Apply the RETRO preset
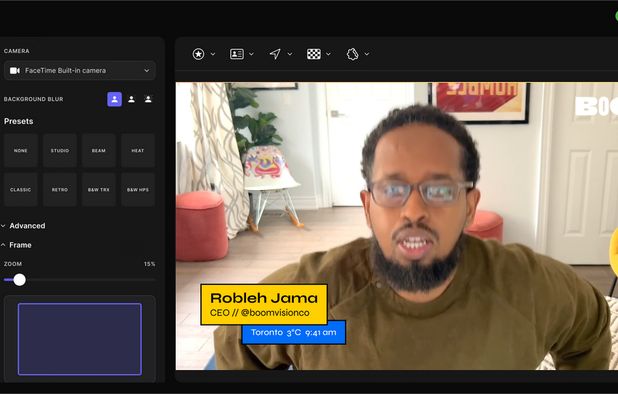618x394 pixels. [60, 190]
